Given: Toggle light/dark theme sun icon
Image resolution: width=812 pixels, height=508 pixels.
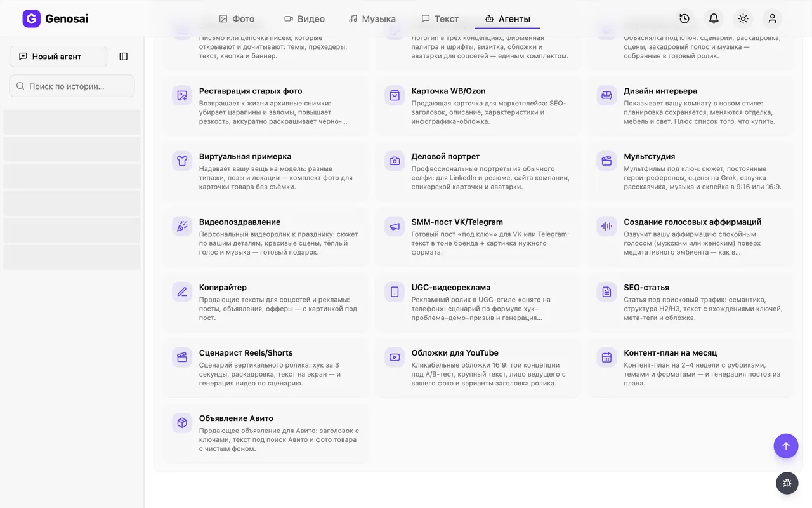Looking at the screenshot, I should 743,18.
